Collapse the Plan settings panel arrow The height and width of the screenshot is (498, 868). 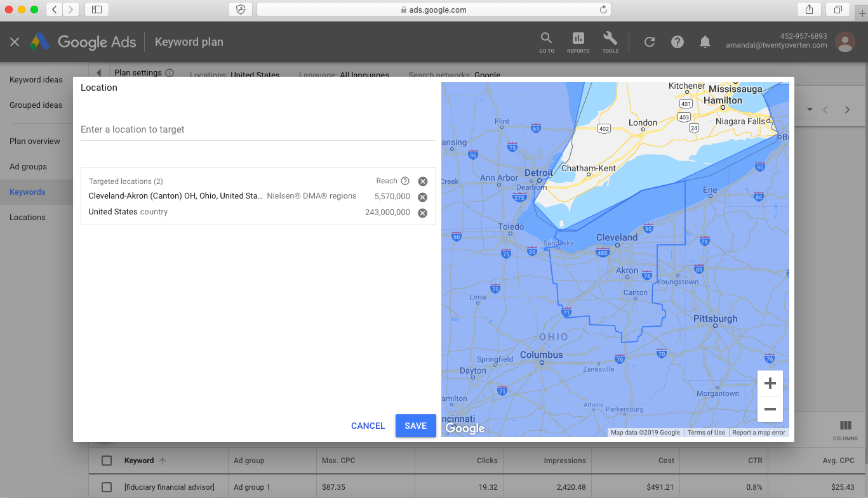point(99,73)
